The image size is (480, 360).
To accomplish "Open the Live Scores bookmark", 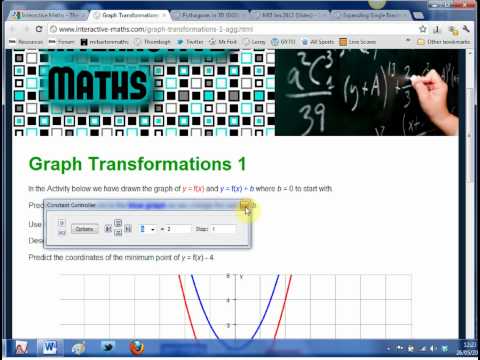I will click(x=358, y=42).
